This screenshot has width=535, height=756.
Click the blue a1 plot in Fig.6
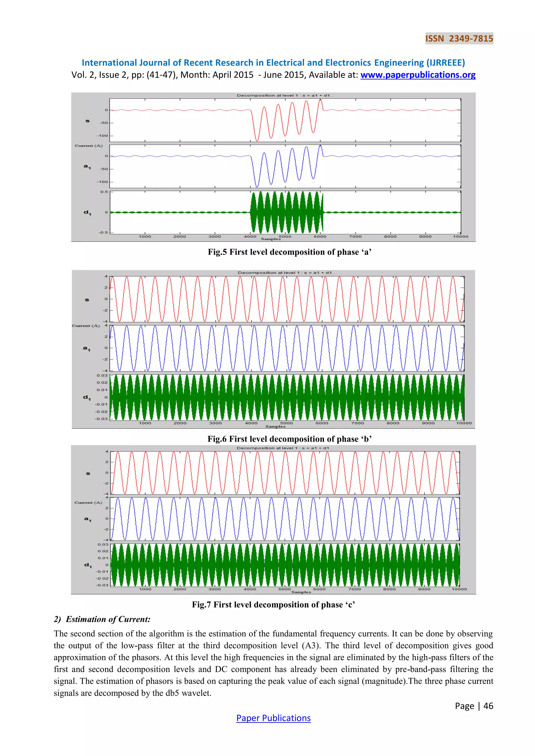(x=287, y=348)
